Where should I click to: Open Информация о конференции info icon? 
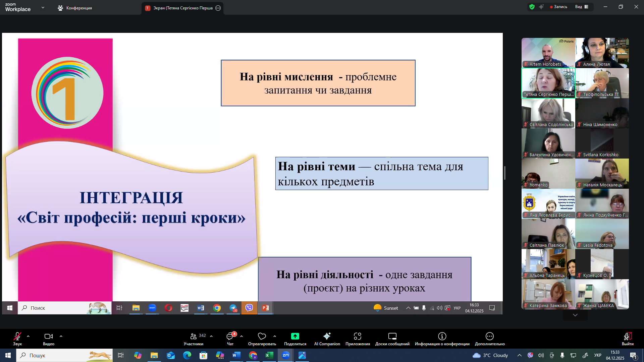click(x=442, y=336)
